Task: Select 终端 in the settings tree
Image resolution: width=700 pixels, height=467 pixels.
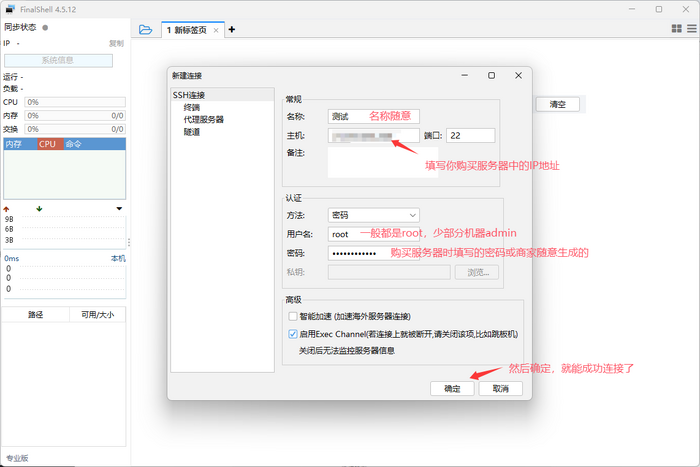Action: coord(191,107)
